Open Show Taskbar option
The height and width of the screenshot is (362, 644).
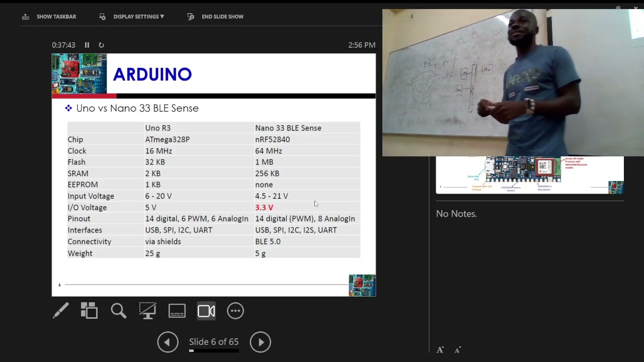[x=49, y=17]
